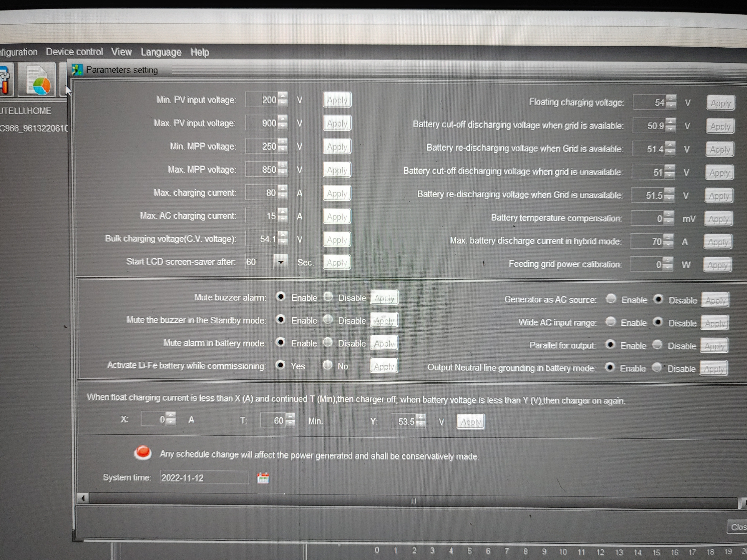The width and height of the screenshot is (747, 560).
Task: Apply the Bulk charging voltage setting
Action: tap(337, 240)
